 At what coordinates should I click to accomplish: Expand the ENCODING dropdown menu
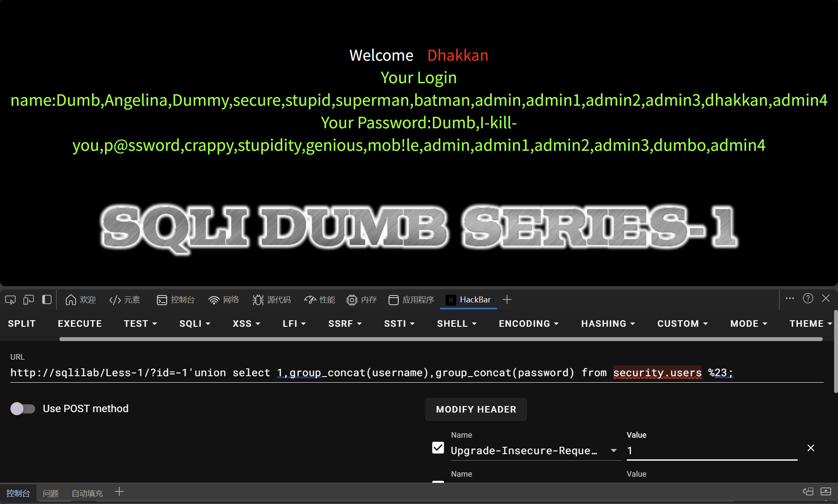pos(529,324)
